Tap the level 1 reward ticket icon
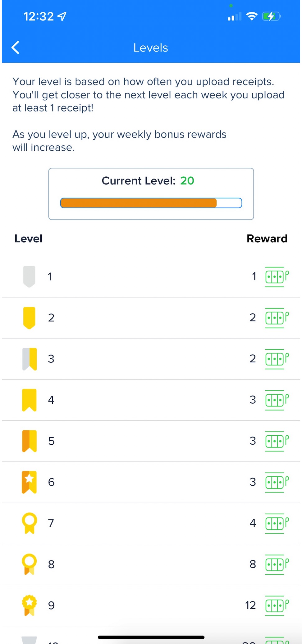 click(x=277, y=277)
